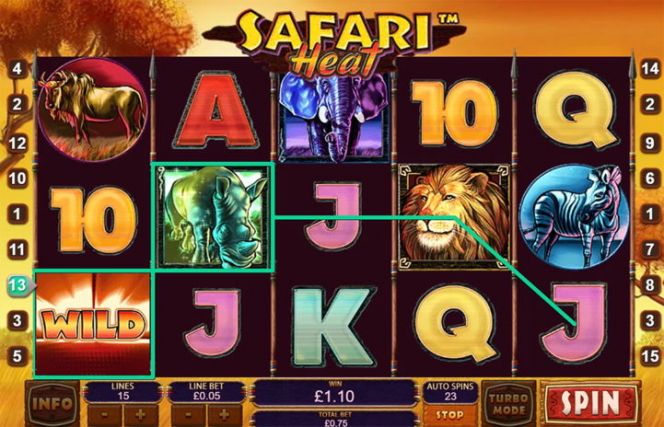Click the rhino symbol on reel two

point(213,217)
